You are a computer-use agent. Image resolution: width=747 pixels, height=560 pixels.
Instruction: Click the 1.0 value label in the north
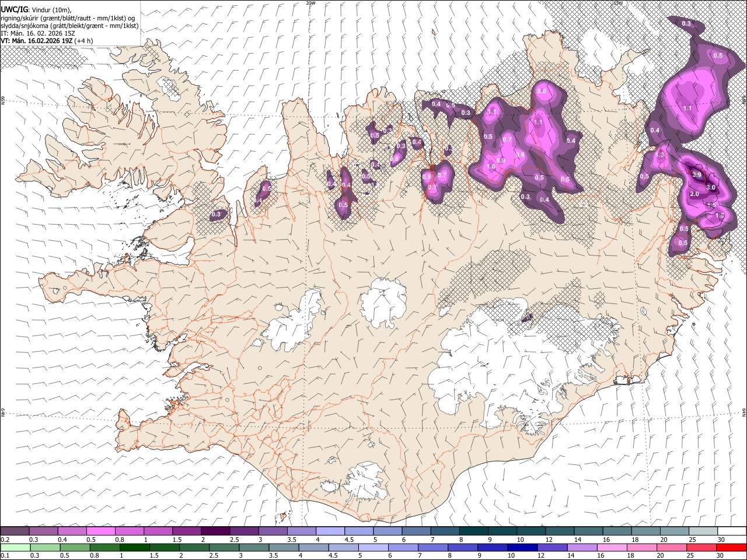491,166
